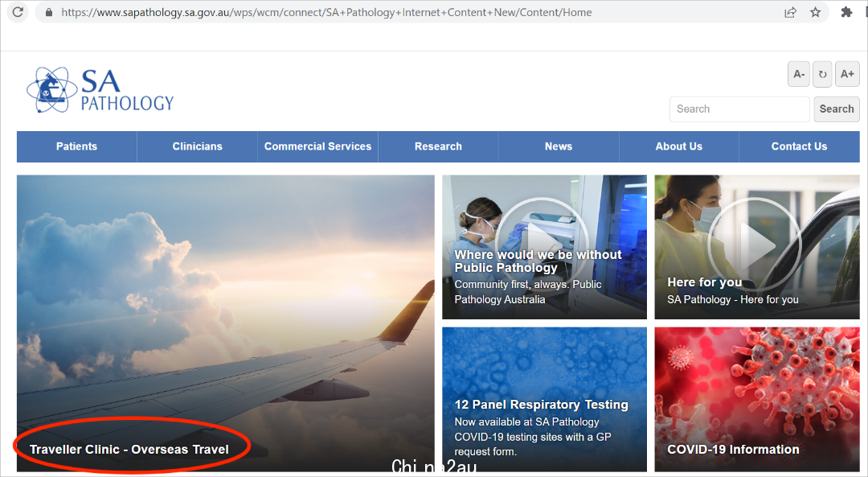868x477 pixels.
Task: Open the Clinicians menu
Action: click(197, 147)
